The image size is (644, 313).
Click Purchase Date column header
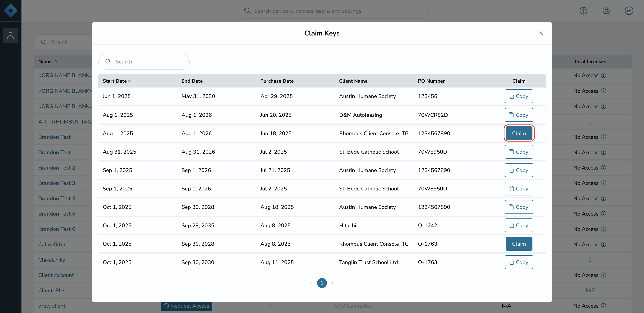pyautogui.click(x=277, y=81)
